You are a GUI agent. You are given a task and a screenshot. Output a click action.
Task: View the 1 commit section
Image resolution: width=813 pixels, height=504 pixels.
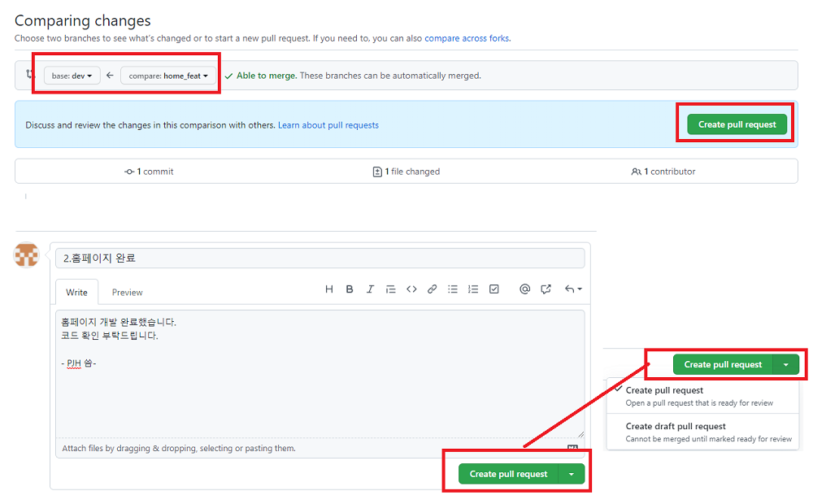click(149, 172)
